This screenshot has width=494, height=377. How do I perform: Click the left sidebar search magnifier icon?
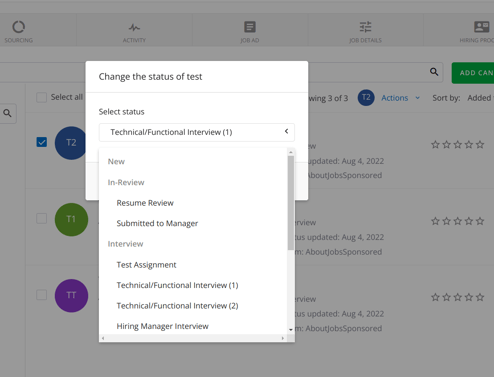pyautogui.click(x=7, y=113)
